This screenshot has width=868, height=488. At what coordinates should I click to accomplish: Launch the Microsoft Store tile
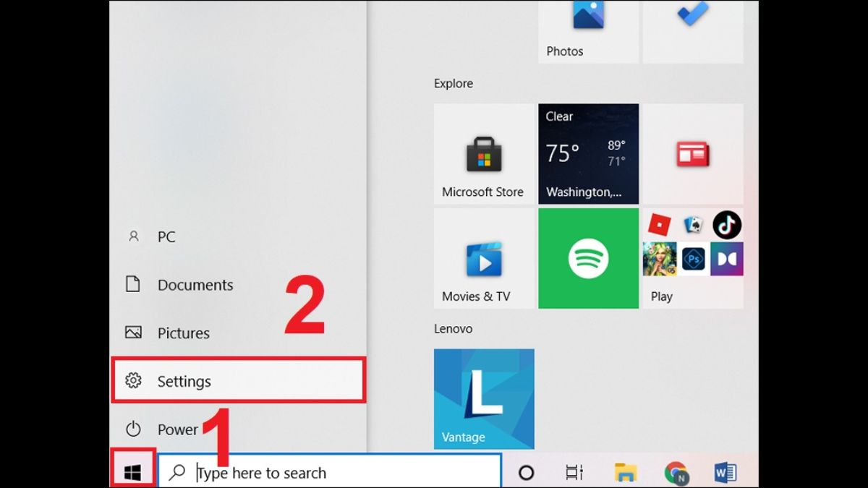pyautogui.click(x=484, y=154)
